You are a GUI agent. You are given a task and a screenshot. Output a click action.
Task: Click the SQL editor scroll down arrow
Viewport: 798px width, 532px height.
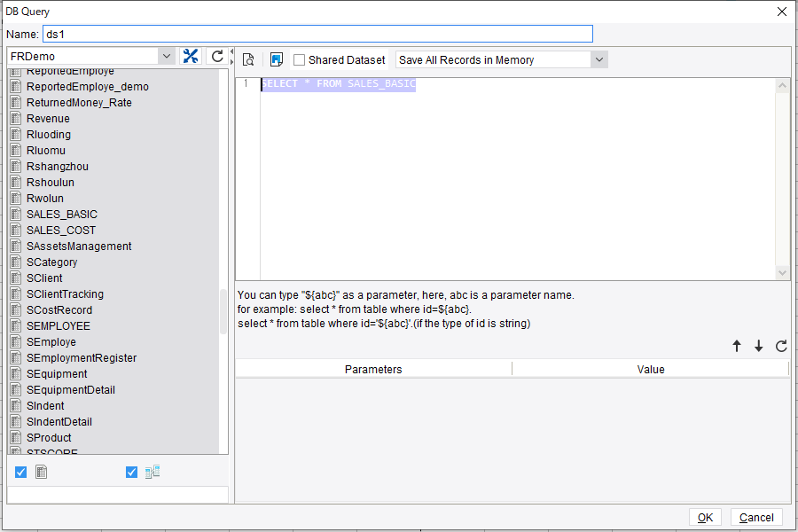pyautogui.click(x=782, y=273)
